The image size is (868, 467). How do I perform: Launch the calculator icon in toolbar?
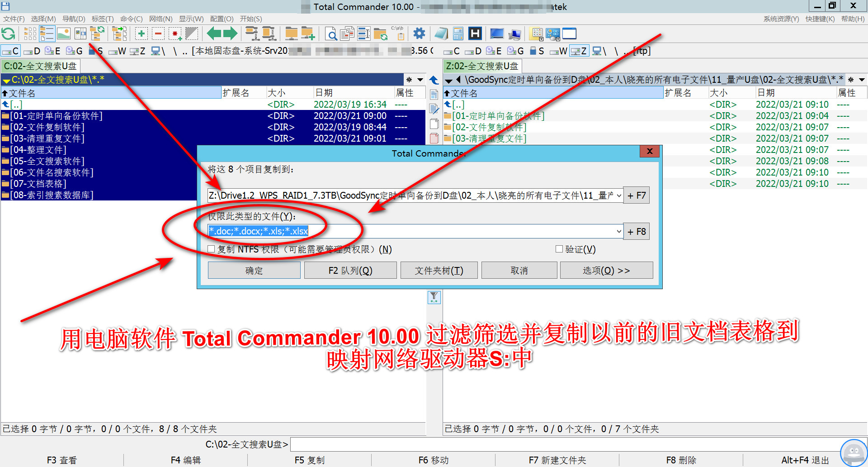[458, 33]
